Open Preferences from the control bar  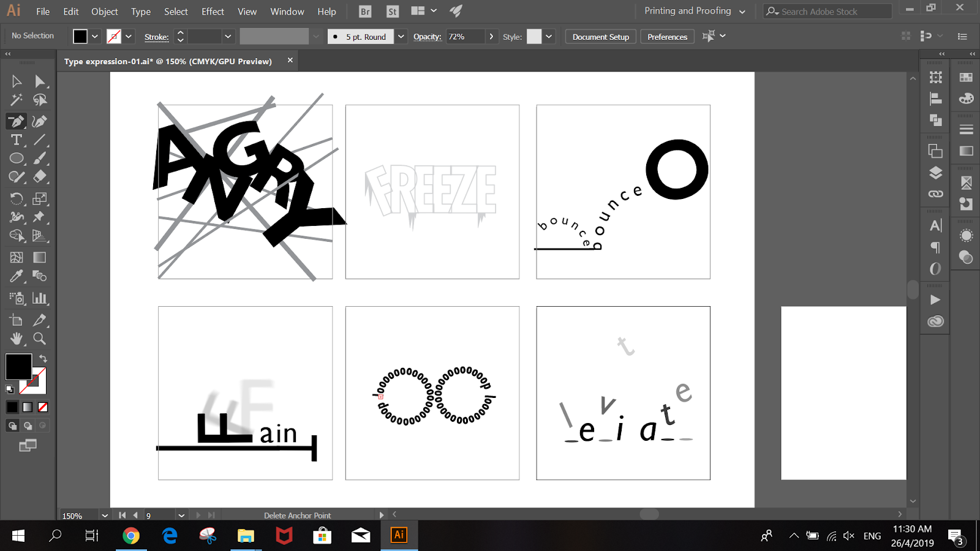[x=666, y=36]
